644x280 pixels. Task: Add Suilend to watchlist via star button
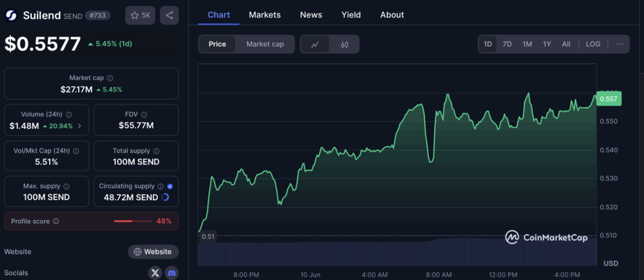140,16
